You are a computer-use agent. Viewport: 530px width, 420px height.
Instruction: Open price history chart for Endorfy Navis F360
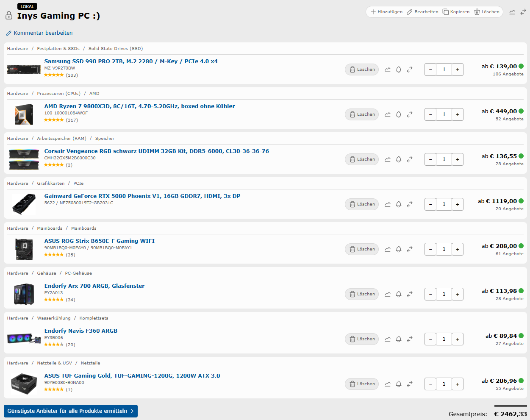point(388,339)
